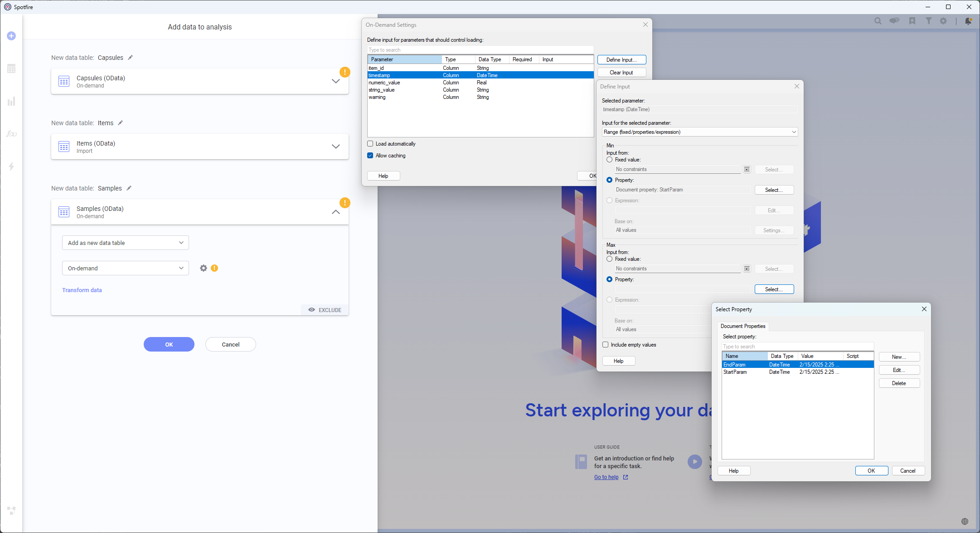
Task: Check Include empty values
Action: coord(605,344)
